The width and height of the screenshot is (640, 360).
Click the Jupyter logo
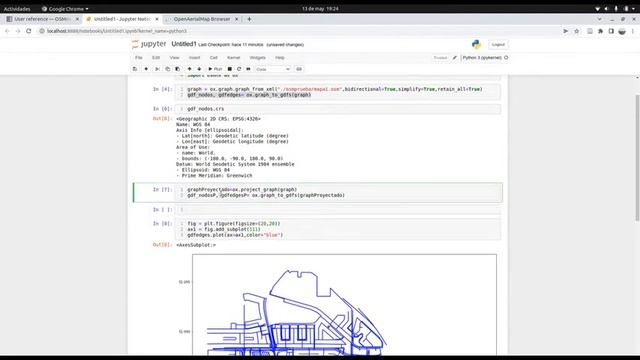point(149,44)
